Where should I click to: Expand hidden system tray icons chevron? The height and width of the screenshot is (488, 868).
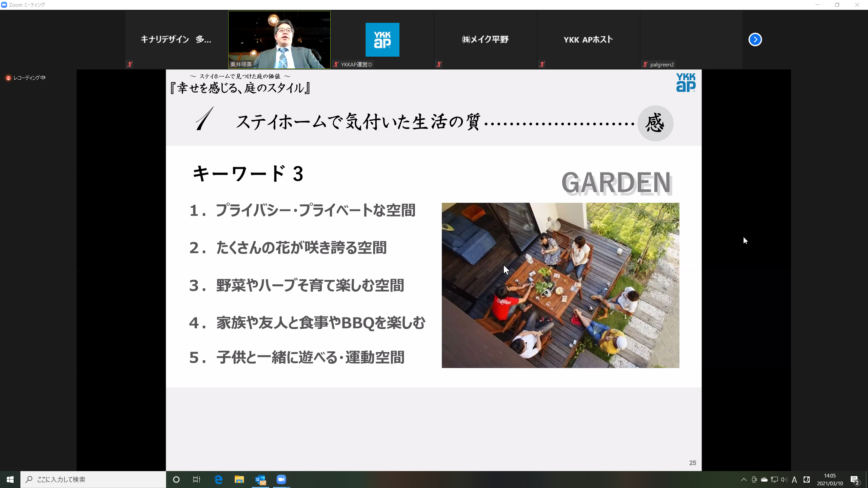coord(744,480)
